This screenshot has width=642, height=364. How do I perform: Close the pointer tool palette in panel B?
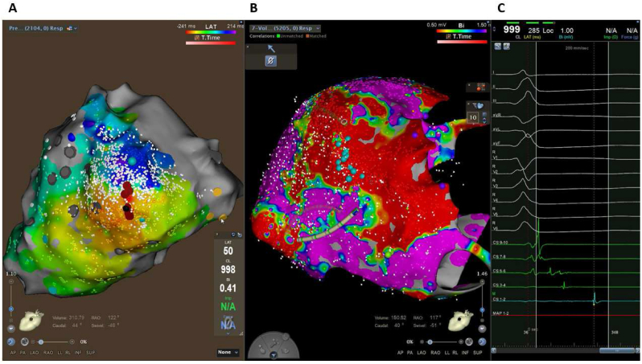[x=248, y=47]
